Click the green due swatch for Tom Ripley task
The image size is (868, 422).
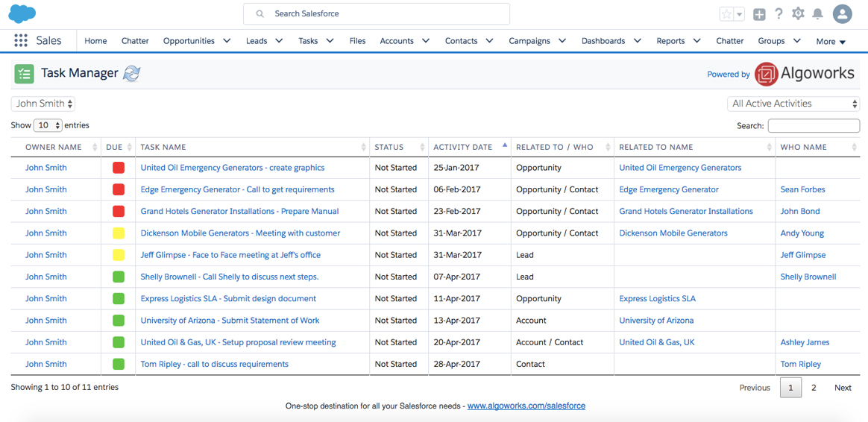(x=119, y=365)
